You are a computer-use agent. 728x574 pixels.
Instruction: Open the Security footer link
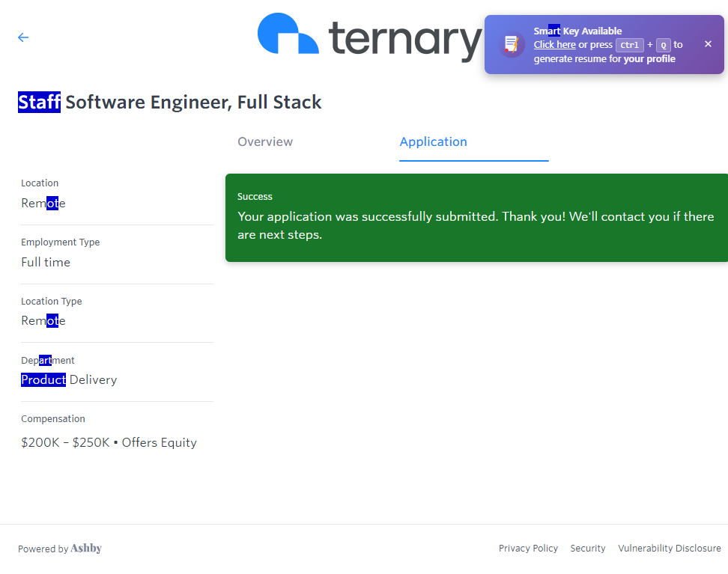click(x=588, y=549)
